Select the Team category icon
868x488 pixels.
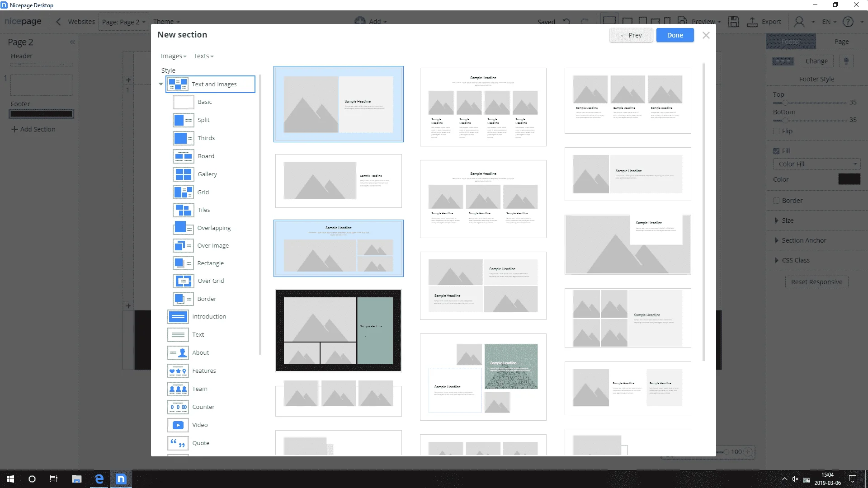178,389
